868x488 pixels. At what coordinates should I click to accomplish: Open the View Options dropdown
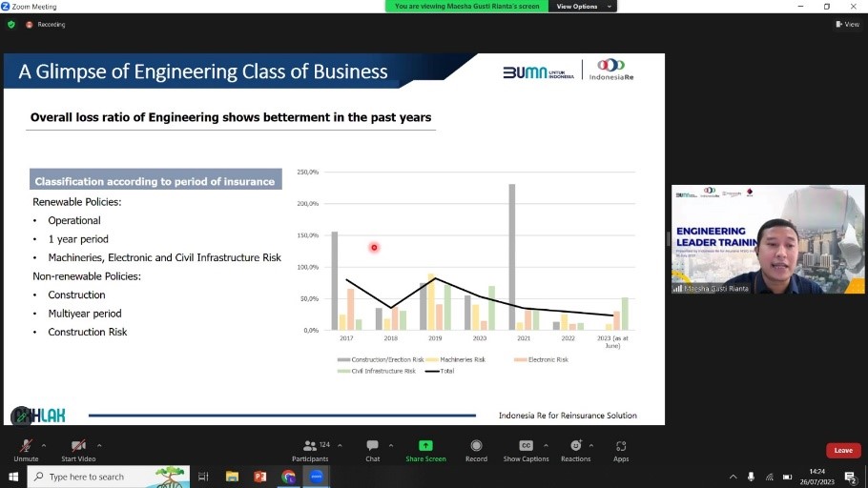point(583,6)
